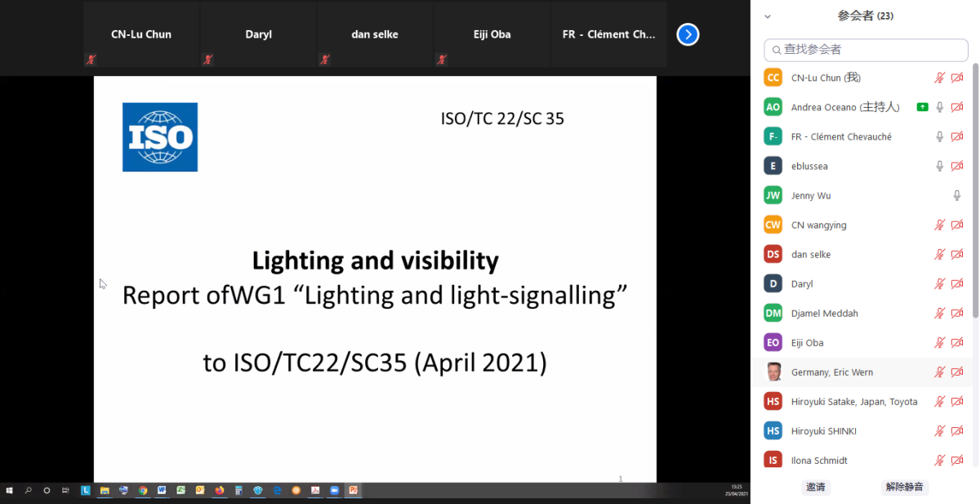
Task: Click Andrea Oceano's green screen-sharing icon
Action: pos(922,107)
